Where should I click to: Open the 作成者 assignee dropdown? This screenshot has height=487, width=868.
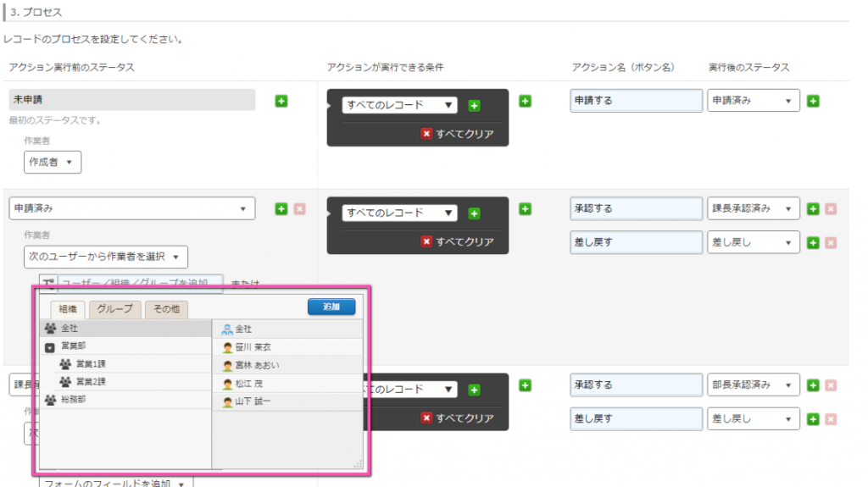pyautogui.click(x=53, y=162)
